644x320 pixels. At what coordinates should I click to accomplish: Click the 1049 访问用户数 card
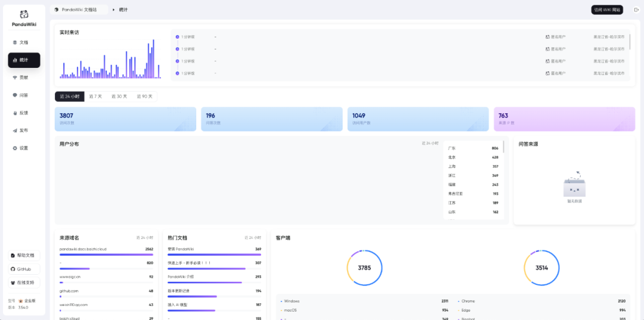[418, 119]
